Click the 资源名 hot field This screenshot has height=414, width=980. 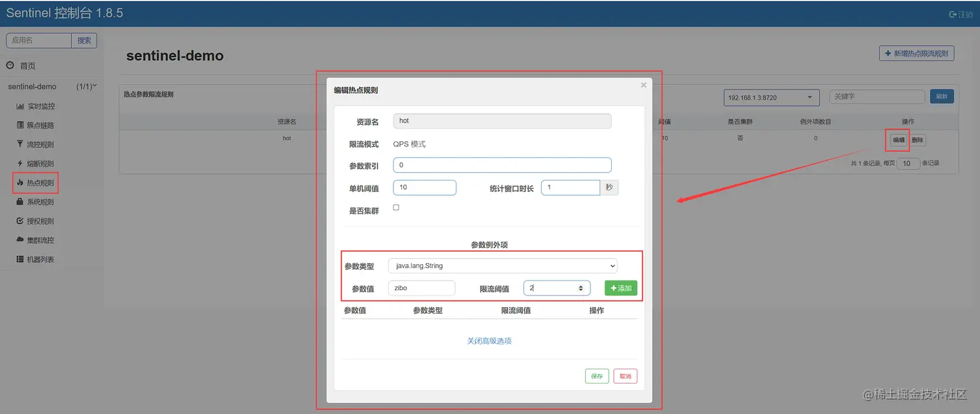[502, 121]
